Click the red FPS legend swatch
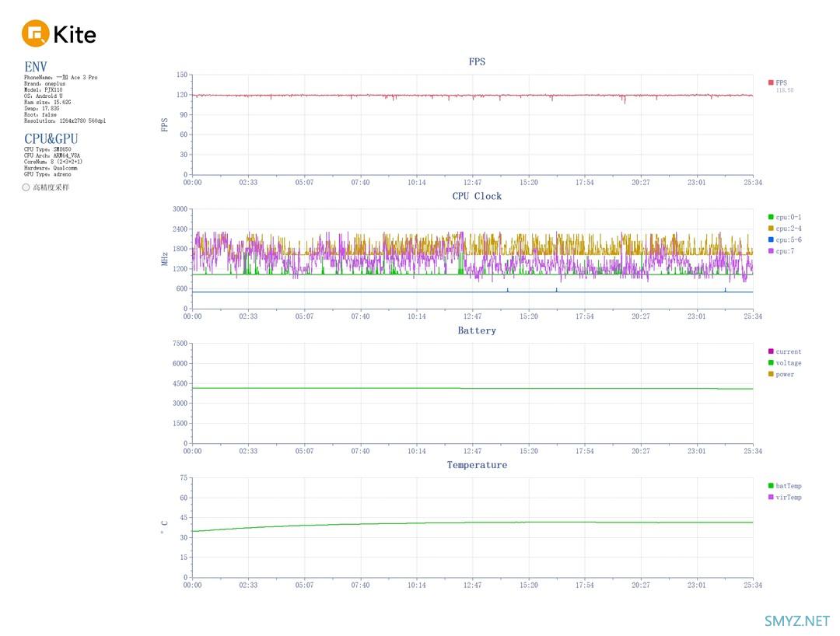The height and width of the screenshot is (636, 840). point(771,82)
